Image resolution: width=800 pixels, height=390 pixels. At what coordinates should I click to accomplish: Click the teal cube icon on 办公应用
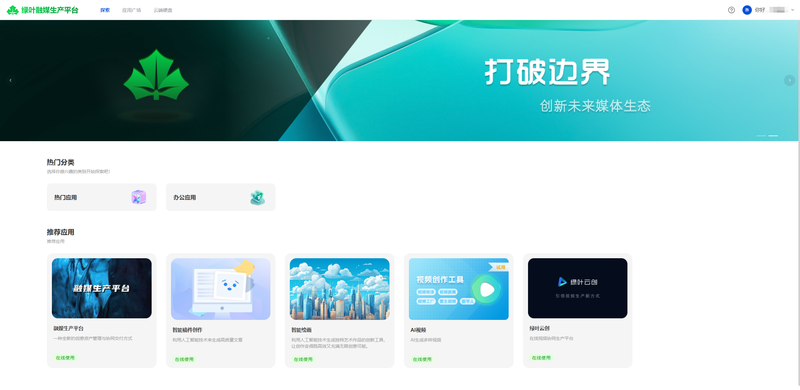coord(258,197)
